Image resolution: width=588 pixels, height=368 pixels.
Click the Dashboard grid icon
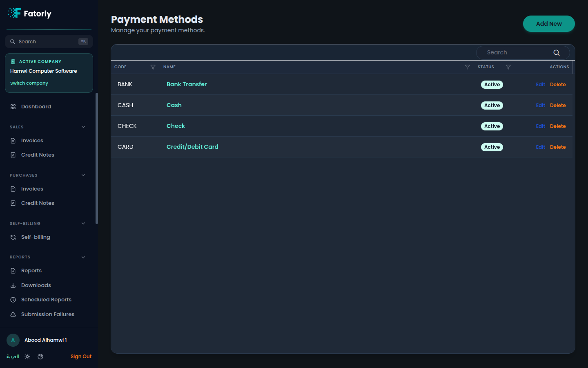(13, 107)
